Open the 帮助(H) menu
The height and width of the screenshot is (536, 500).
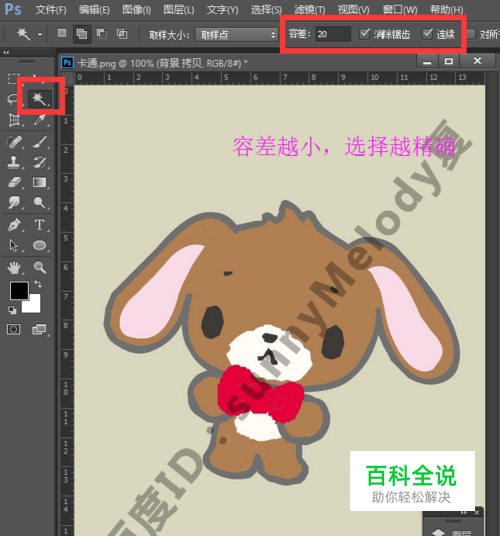[446, 10]
